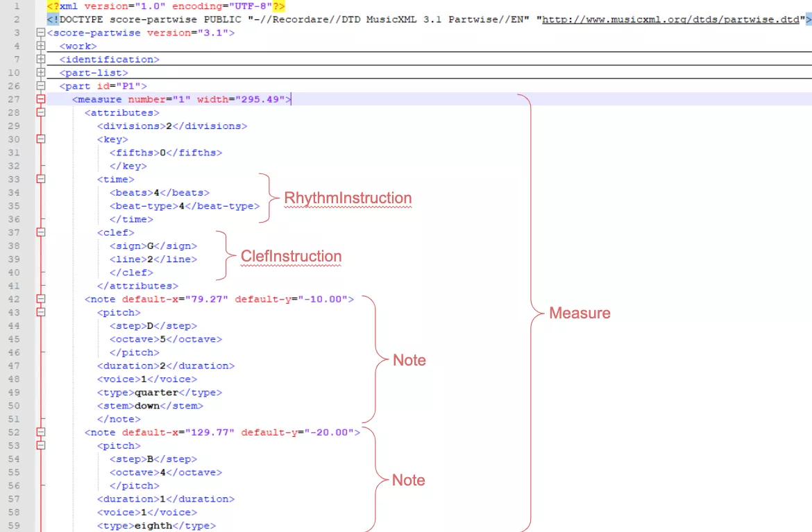Expand the part-list element fold
The width and height of the screenshot is (812, 532).
point(40,72)
